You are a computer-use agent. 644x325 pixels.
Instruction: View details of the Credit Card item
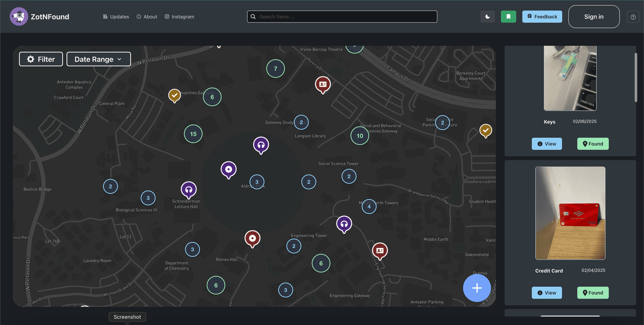click(x=547, y=293)
